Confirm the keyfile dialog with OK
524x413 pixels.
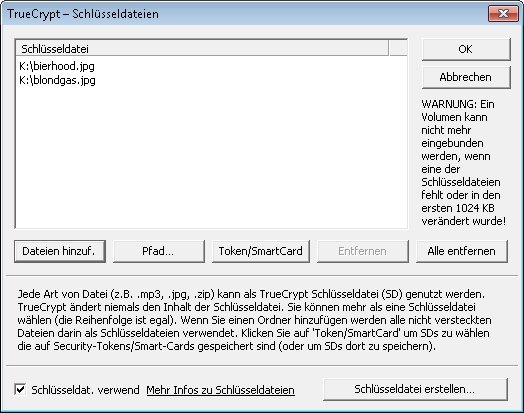point(466,49)
